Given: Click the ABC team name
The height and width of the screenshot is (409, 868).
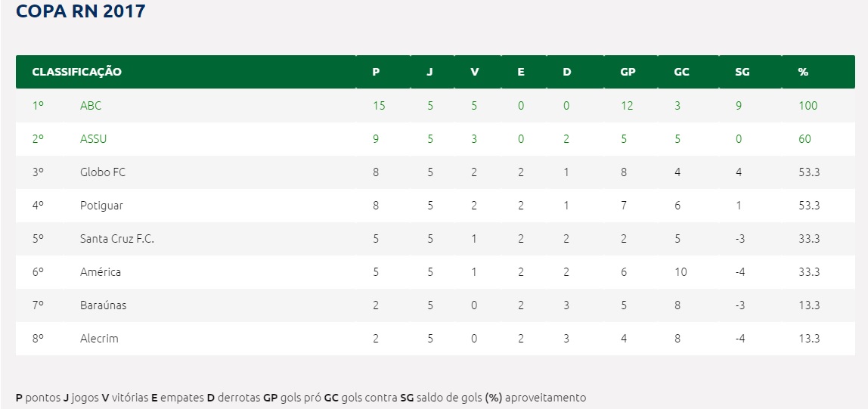Looking at the screenshot, I should click(91, 106).
